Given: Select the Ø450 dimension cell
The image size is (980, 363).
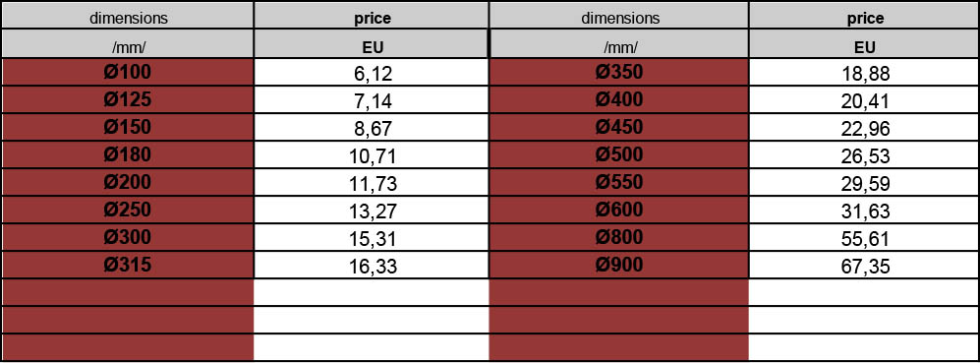Looking at the screenshot, I should tap(618, 127).
